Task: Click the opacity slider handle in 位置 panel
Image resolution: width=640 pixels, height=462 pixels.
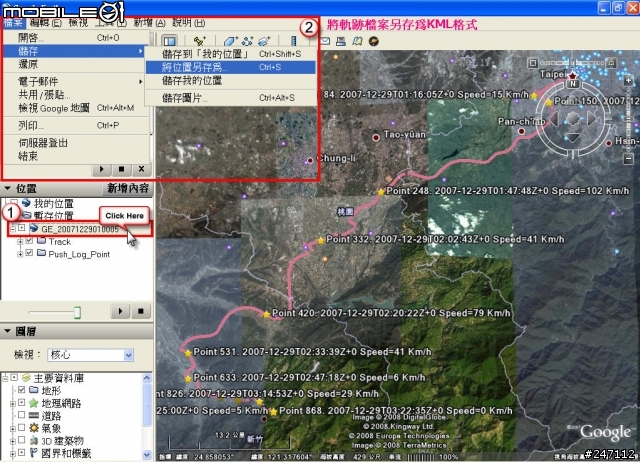Action: [77, 313]
